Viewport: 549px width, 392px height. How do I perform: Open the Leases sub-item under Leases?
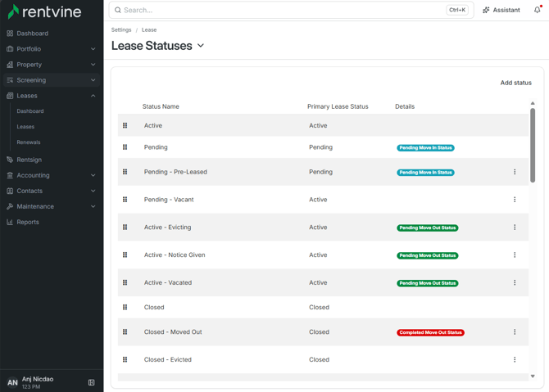(25, 127)
